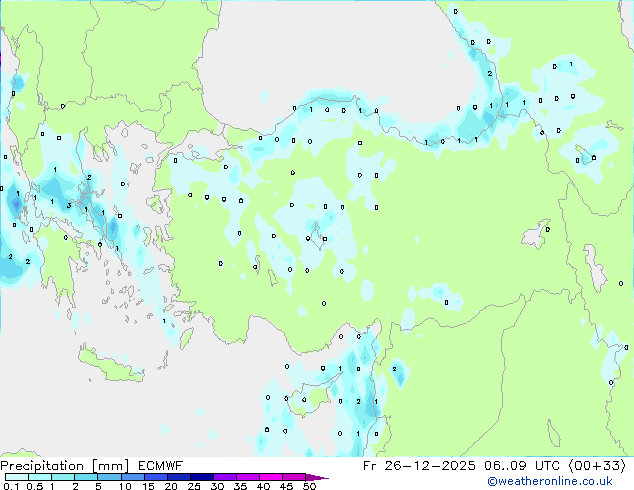Click the 0.5–1 mm legend swatch
The image size is (634, 490).
[40, 477]
